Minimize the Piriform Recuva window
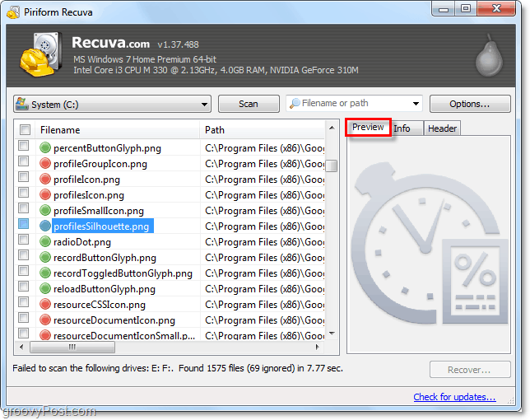The width and height of the screenshot is (530, 420). click(443, 8)
